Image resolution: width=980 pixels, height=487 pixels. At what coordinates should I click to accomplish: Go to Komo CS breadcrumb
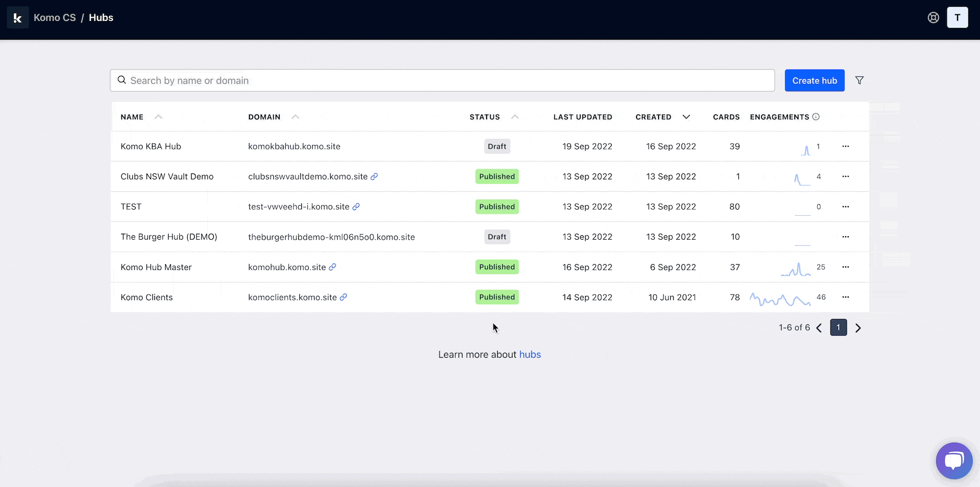point(55,18)
